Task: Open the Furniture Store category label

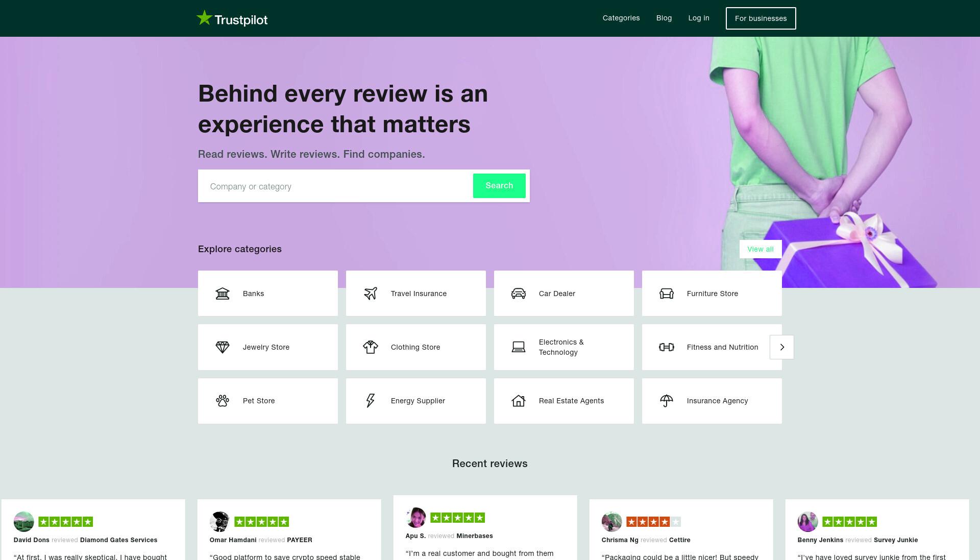Action: click(x=713, y=294)
